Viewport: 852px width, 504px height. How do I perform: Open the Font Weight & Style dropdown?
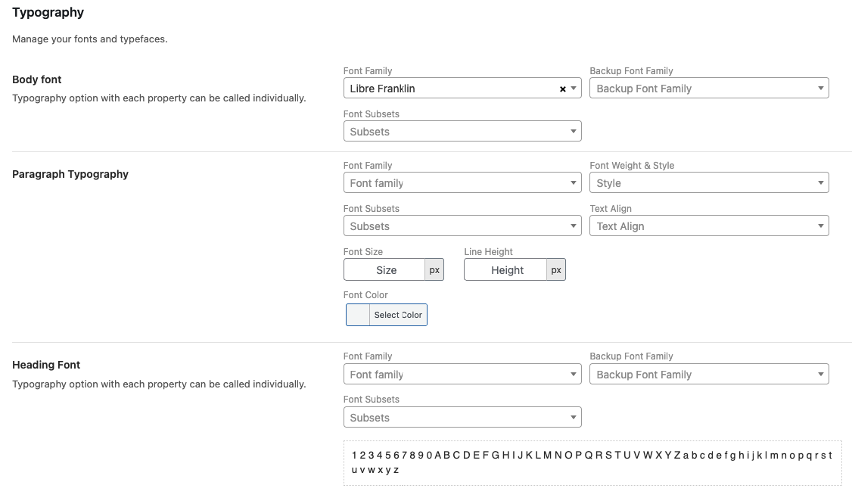(708, 183)
